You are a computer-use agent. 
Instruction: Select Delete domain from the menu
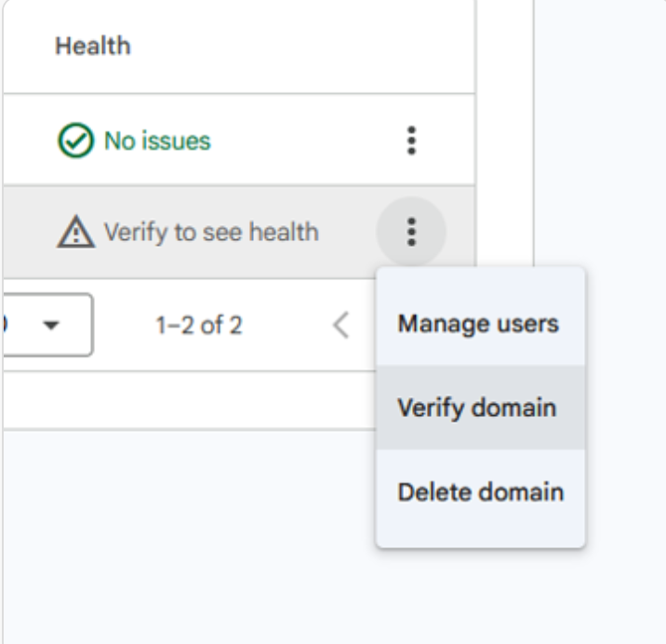(x=480, y=491)
